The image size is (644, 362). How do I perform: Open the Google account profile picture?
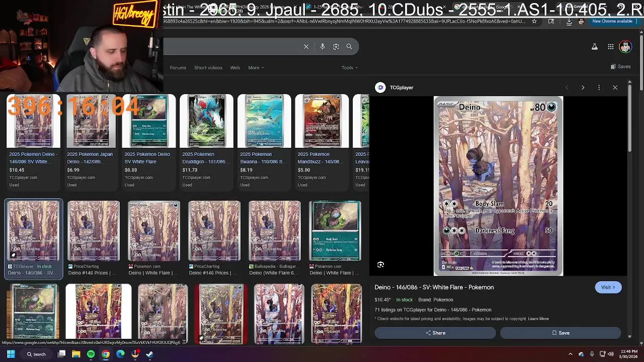click(625, 47)
